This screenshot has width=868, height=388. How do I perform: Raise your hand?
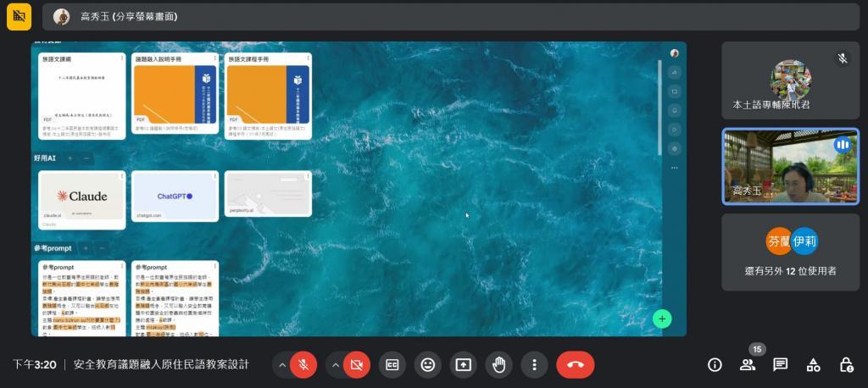tap(499, 365)
